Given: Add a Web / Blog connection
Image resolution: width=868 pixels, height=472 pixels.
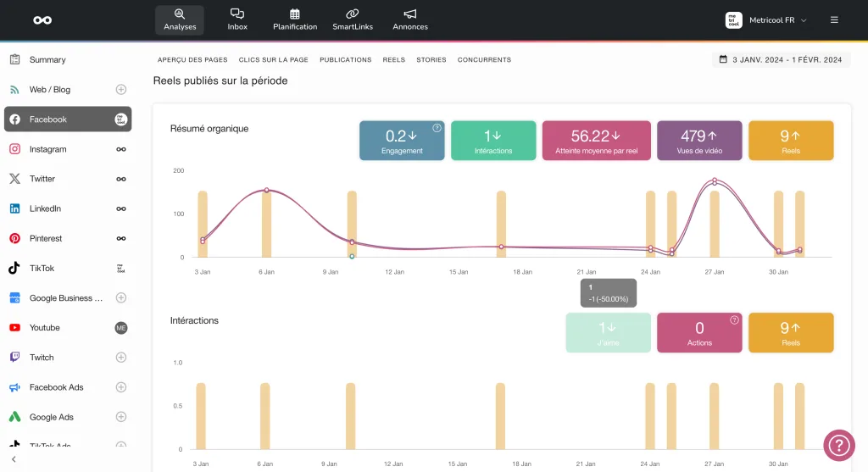Looking at the screenshot, I should click(121, 90).
